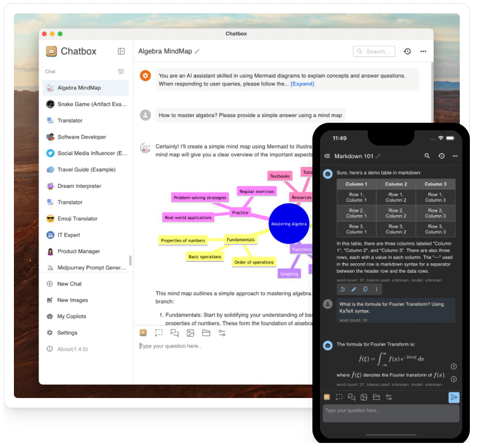This screenshot has width=480, height=448.
Task: Select the first Translator chat
Action: [85, 121]
